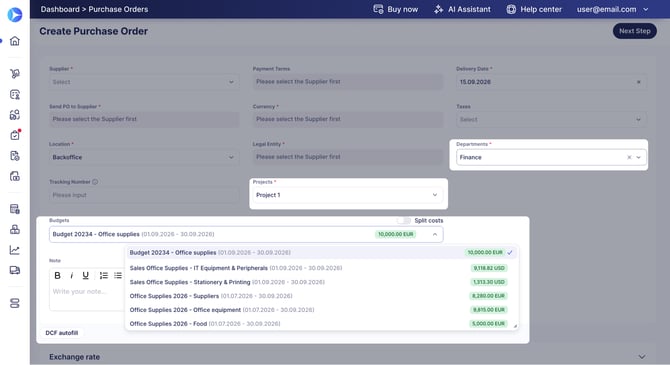Select Office Supplies 2026 - Office equipment budget
This screenshot has height=365, width=670.
pos(322,310)
